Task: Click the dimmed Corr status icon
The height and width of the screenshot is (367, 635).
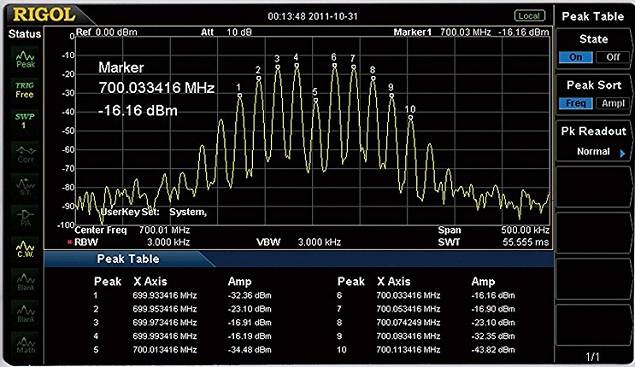Action: click(x=25, y=154)
